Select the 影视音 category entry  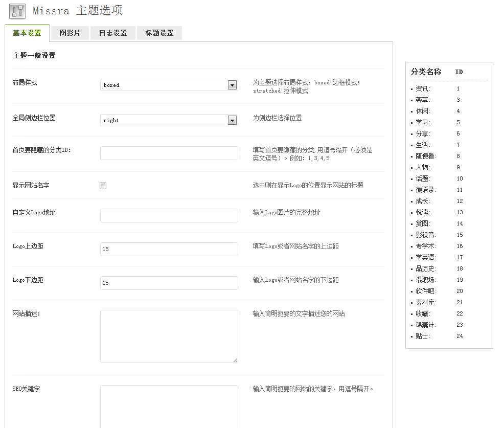pyautogui.click(x=426, y=235)
